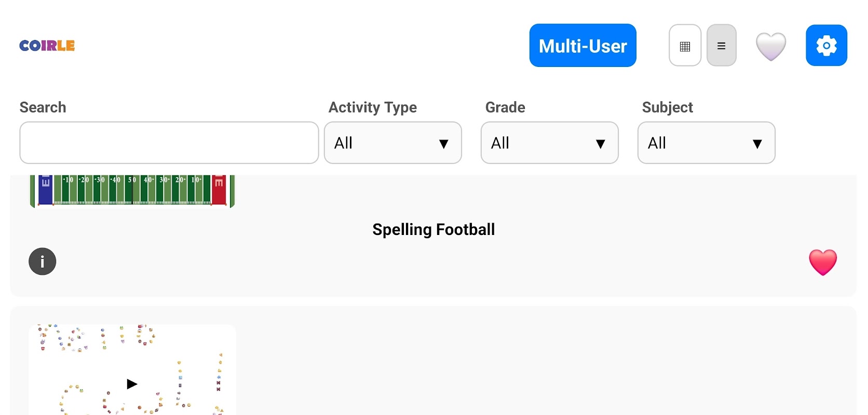Click the Subject label
This screenshot has height=415, width=868.
click(667, 107)
